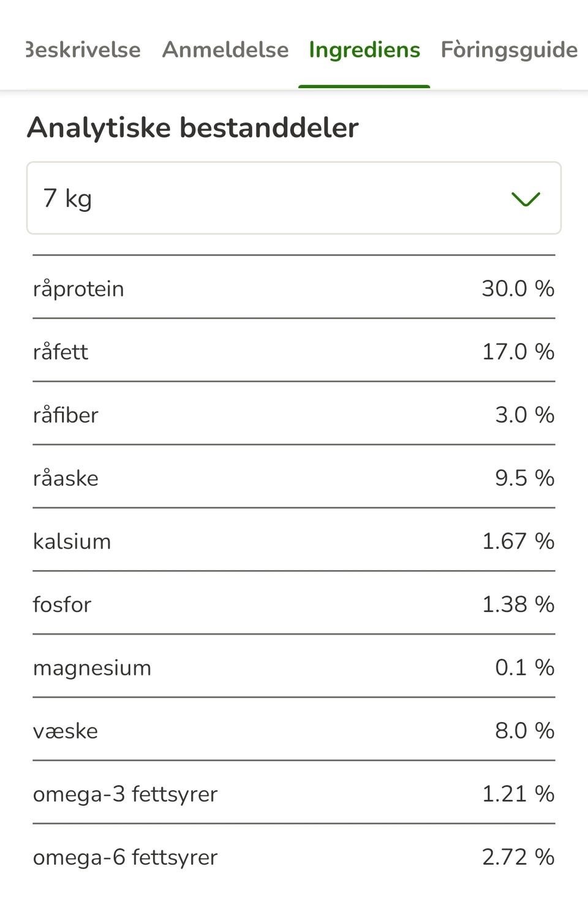Expand the 7 kg size dropdown
This screenshot has height=918, width=588.
294,198
